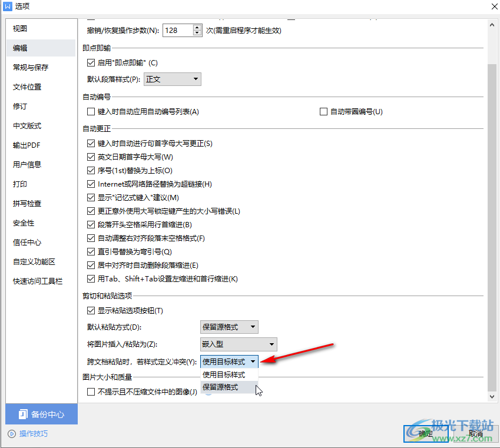500x448 pixels.
Task: Switch to 中文版式 settings
Action: [x=27, y=126]
